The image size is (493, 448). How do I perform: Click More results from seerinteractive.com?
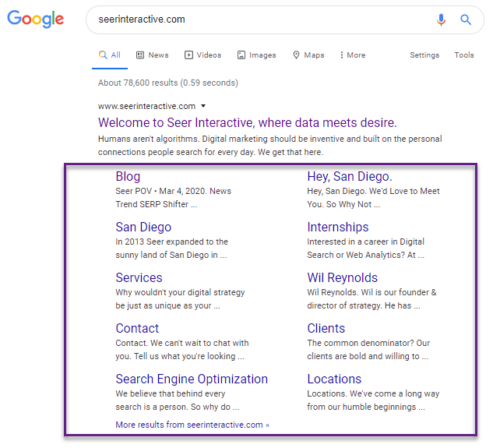[x=192, y=425]
